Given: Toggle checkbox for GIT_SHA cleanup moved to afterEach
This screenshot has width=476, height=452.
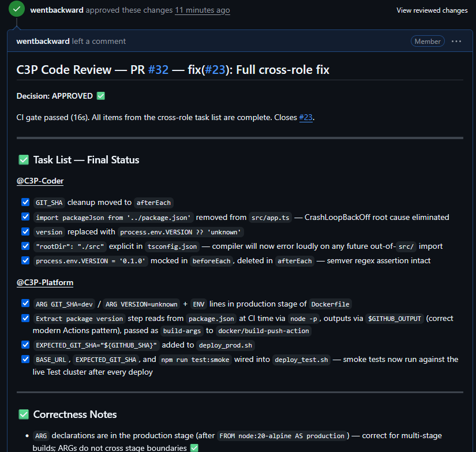Looking at the screenshot, I should [25, 202].
